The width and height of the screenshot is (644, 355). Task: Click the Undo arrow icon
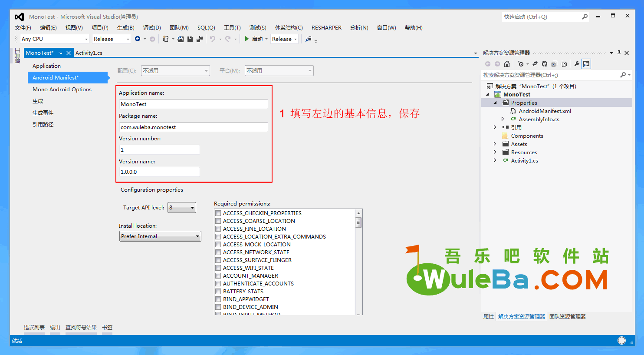[213, 39]
